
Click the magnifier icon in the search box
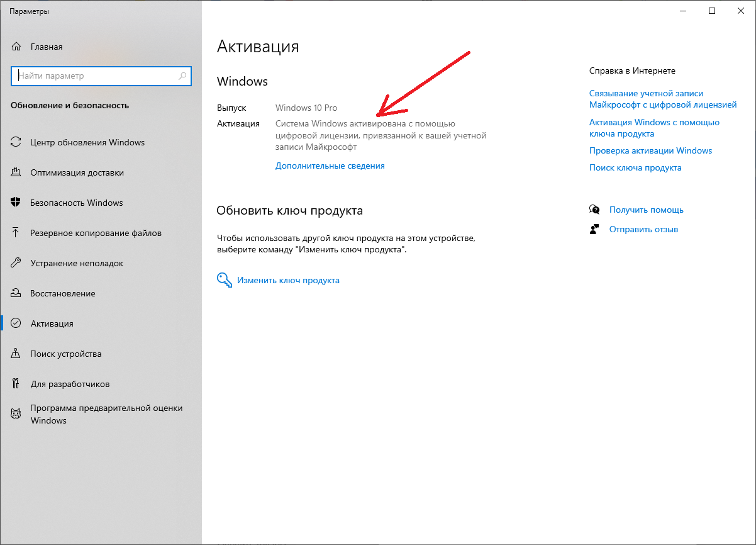click(x=182, y=76)
